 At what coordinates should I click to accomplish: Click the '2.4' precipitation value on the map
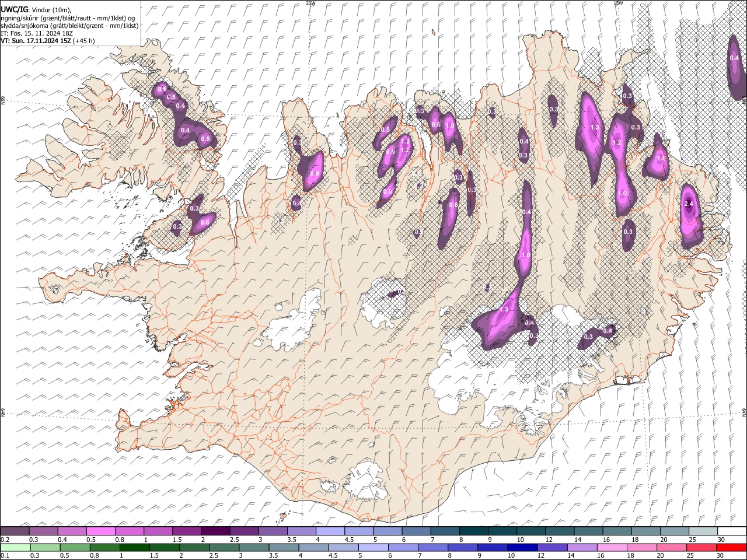pos(689,204)
